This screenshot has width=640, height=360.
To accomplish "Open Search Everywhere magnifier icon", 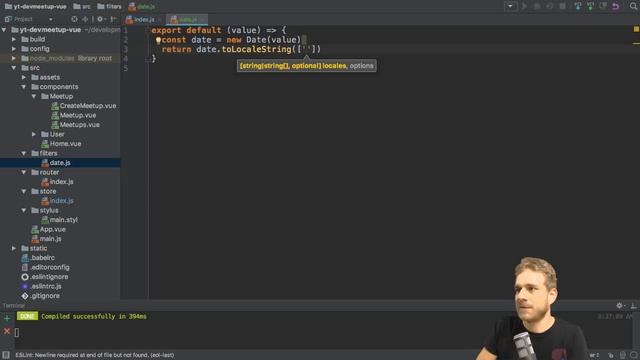I will (633, 6).
